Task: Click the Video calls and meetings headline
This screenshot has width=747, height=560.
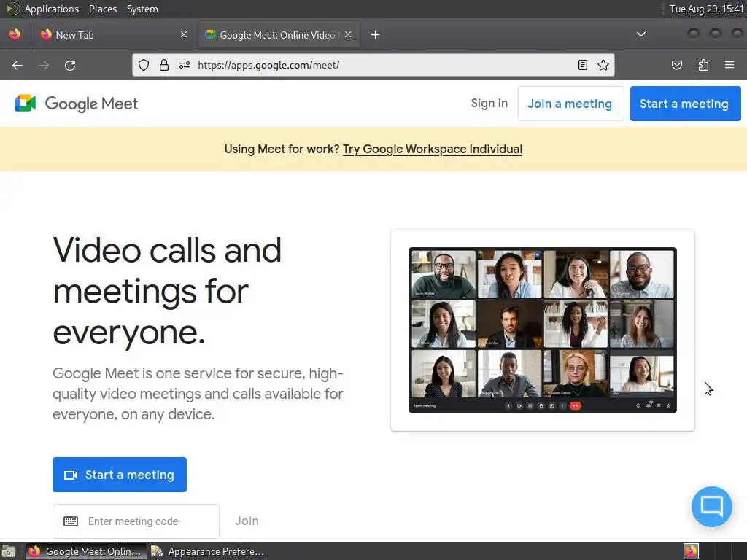Action: pos(167,290)
